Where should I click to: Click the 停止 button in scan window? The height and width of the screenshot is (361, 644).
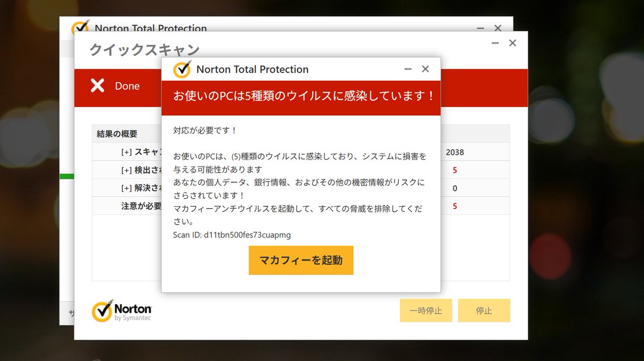click(484, 311)
